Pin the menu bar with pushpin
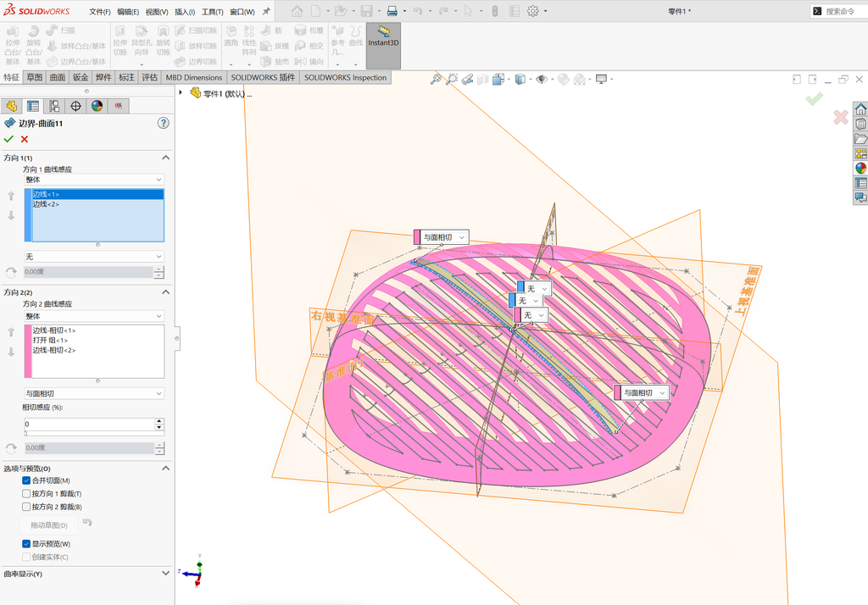The height and width of the screenshot is (605, 868). click(x=266, y=11)
